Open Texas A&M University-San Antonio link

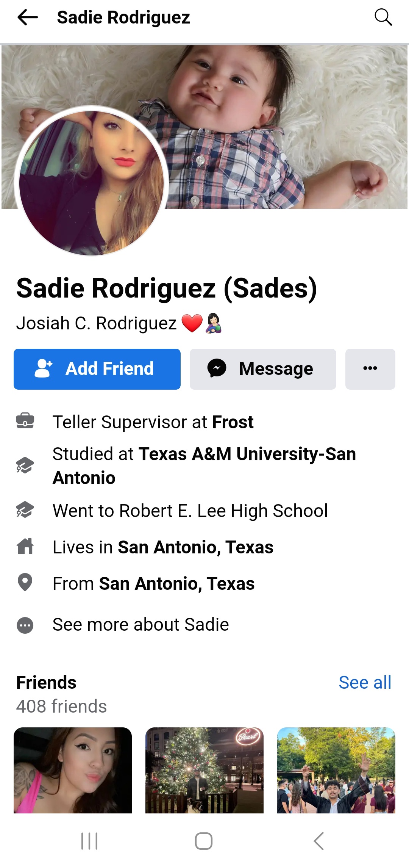click(248, 454)
